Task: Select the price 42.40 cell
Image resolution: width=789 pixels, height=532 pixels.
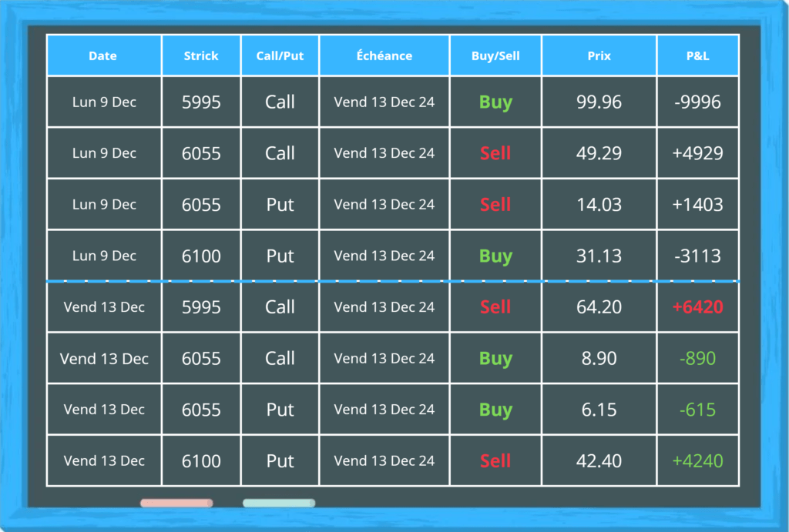Action: pos(599,460)
